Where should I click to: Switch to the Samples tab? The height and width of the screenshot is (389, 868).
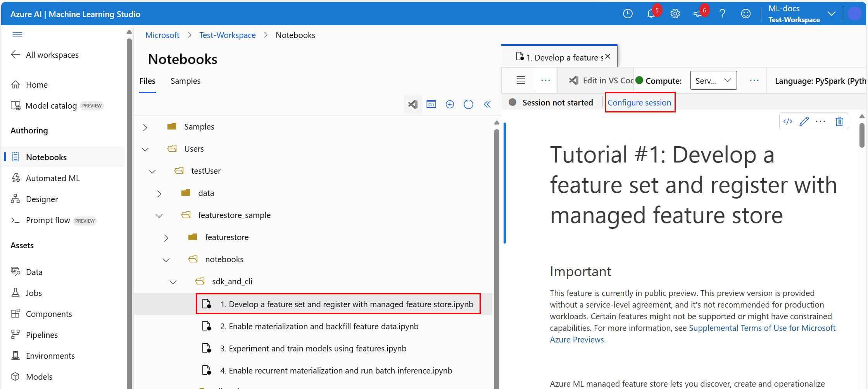click(185, 81)
